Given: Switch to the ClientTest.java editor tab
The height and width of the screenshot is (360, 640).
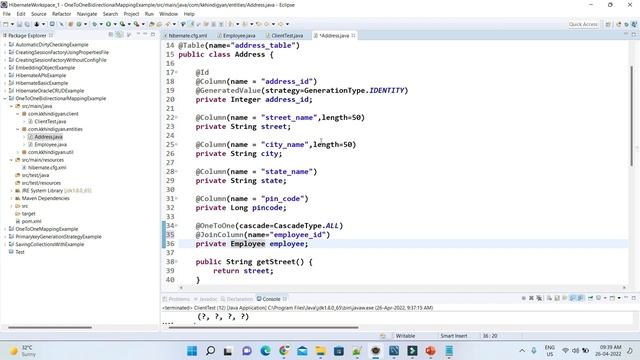Looking at the screenshot, I should tap(287, 36).
